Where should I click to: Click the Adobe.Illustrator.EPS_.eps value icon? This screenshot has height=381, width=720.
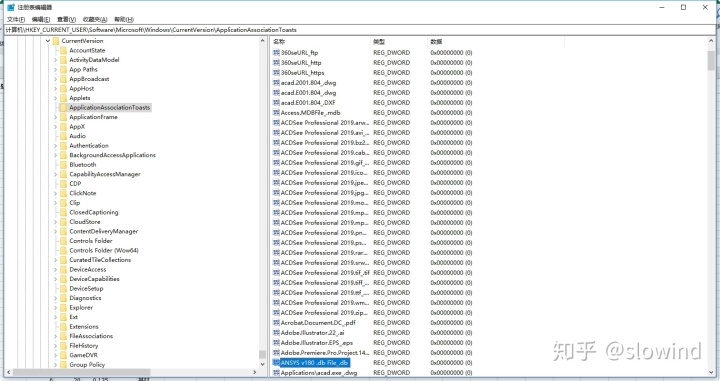pyautogui.click(x=276, y=343)
